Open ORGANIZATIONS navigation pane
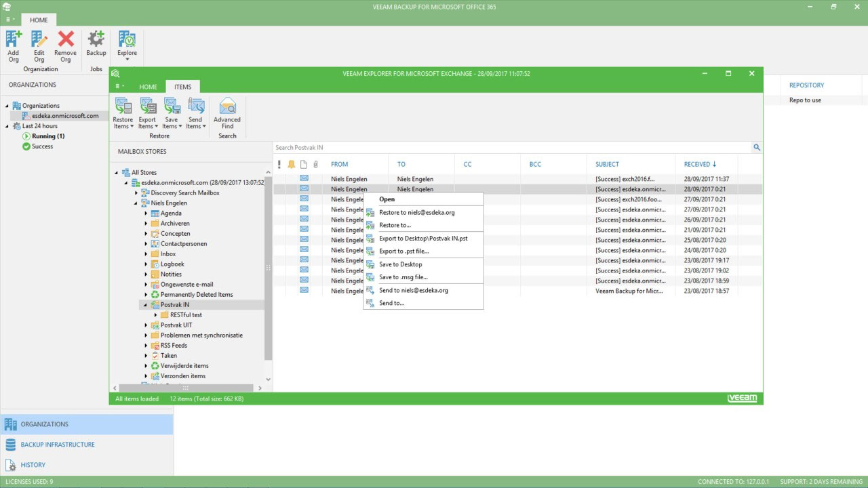 pyautogui.click(x=87, y=424)
